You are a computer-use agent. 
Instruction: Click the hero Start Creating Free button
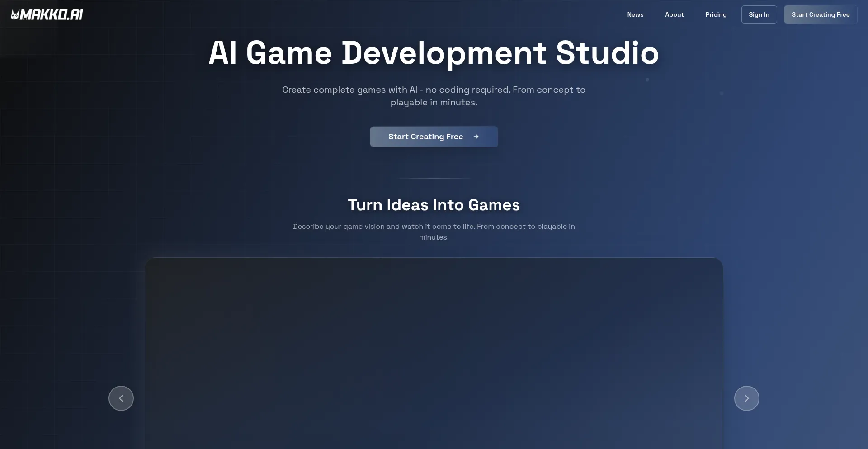click(425, 137)
